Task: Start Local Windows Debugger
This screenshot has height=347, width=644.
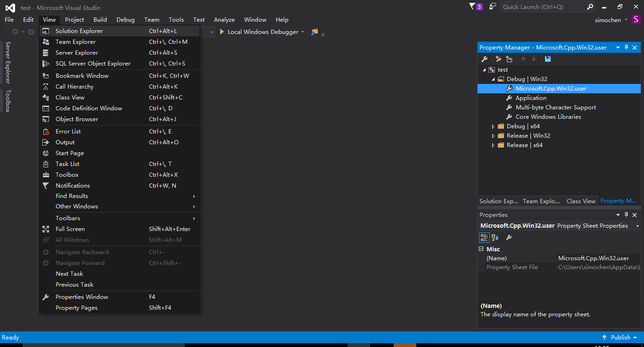Action: tap(259, 32)
